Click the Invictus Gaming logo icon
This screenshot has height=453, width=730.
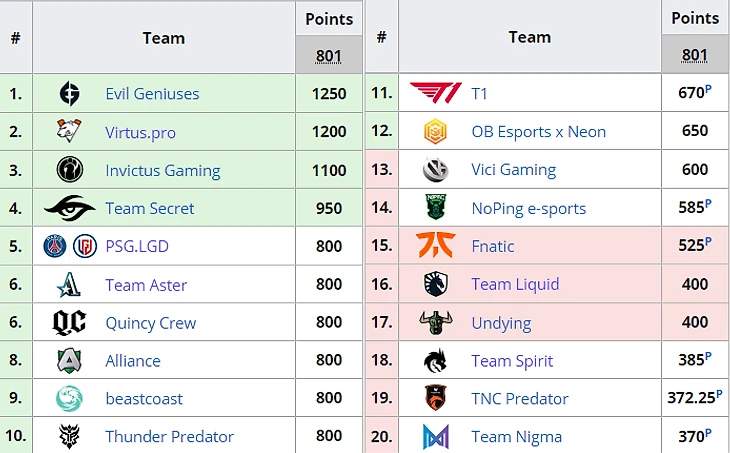coord(69,170)
